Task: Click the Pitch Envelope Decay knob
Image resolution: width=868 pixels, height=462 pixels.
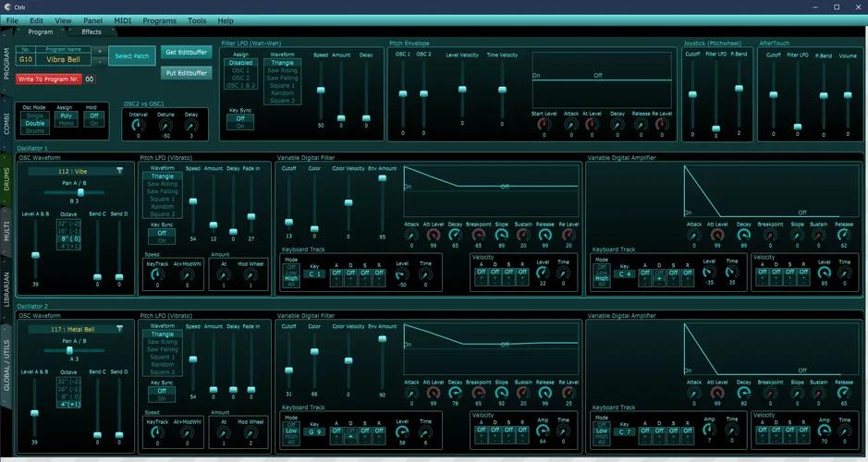Action: [x=616, y=125]
